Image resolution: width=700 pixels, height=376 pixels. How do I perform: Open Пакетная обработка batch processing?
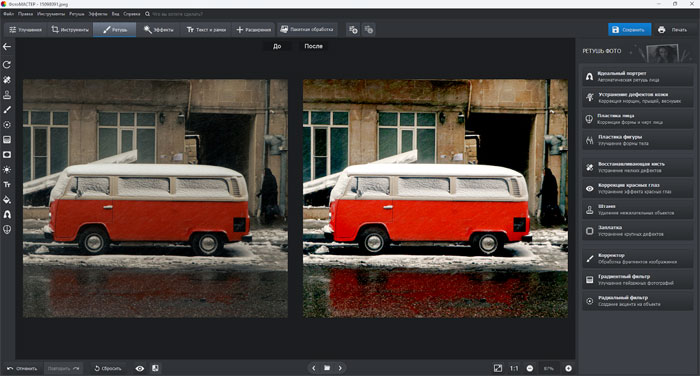[x=307, y=30]
